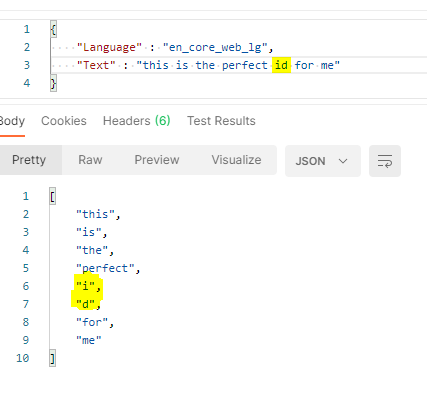Viewport: 427px width, 399px height.
Task: Click the "Text" key in request body
Action: [x=96, y=65]
